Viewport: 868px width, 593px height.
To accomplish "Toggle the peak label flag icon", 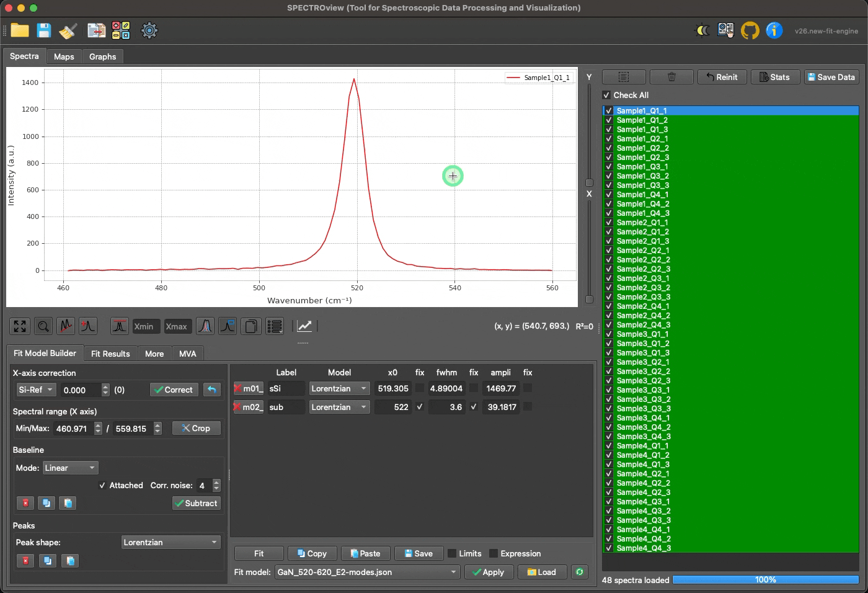I will click(228, 326).
